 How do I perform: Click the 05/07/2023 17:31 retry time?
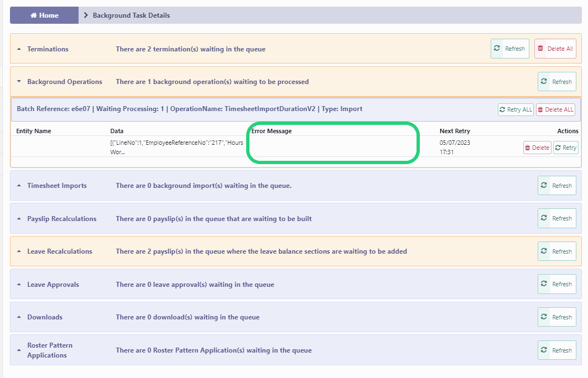(455, 147)
